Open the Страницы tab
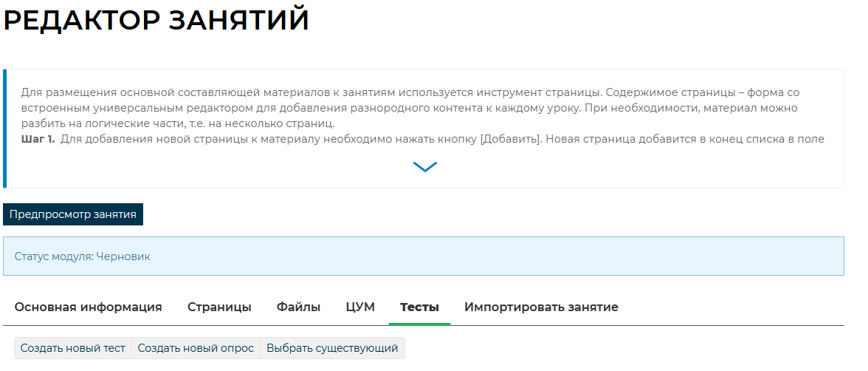 (x=219, y=307)
